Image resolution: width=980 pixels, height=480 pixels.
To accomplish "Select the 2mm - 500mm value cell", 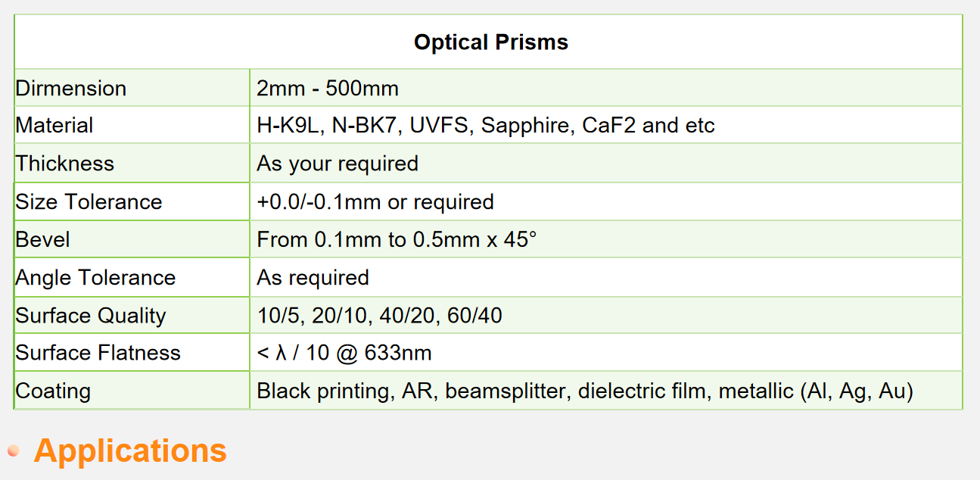I will 327,88.
